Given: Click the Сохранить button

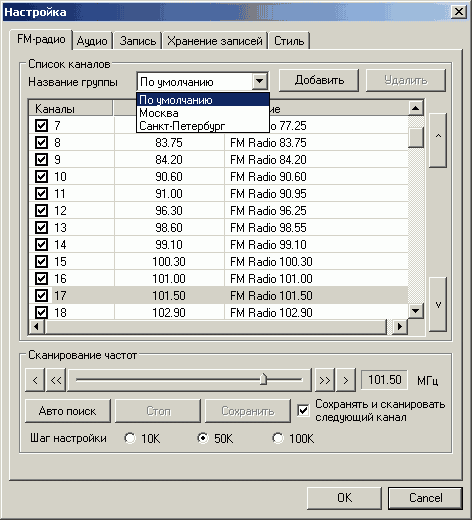Looking at the screenshot, I should coord(248,411).
